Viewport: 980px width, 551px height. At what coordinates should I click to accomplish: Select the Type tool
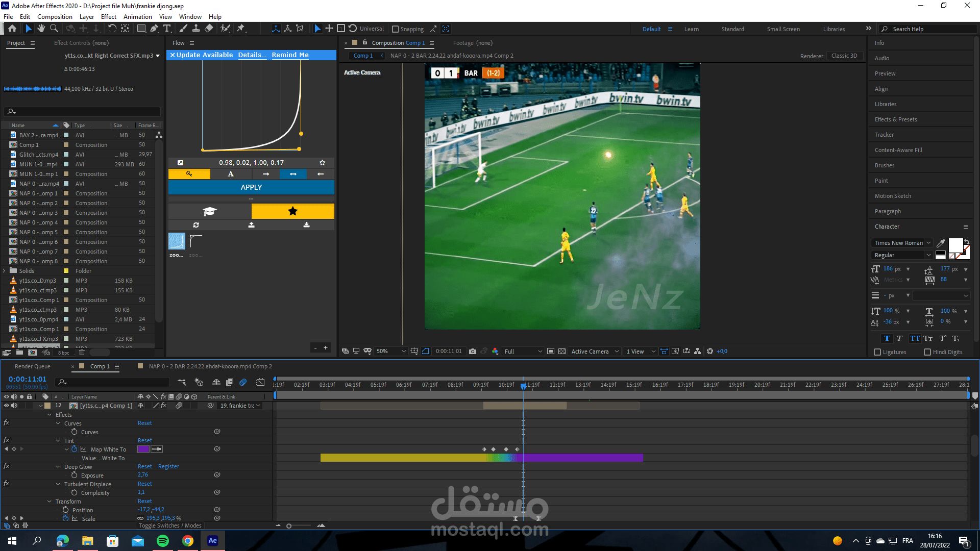point(167,29)
